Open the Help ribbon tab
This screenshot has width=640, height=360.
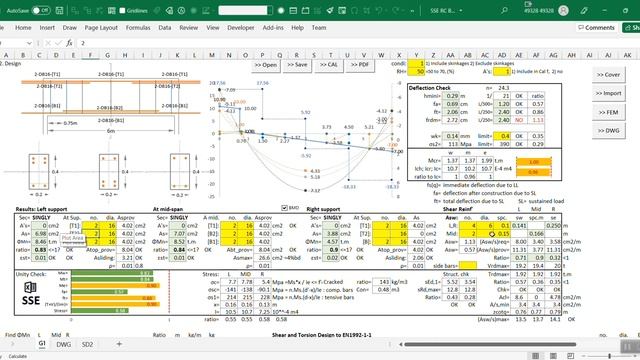(298, 28)
